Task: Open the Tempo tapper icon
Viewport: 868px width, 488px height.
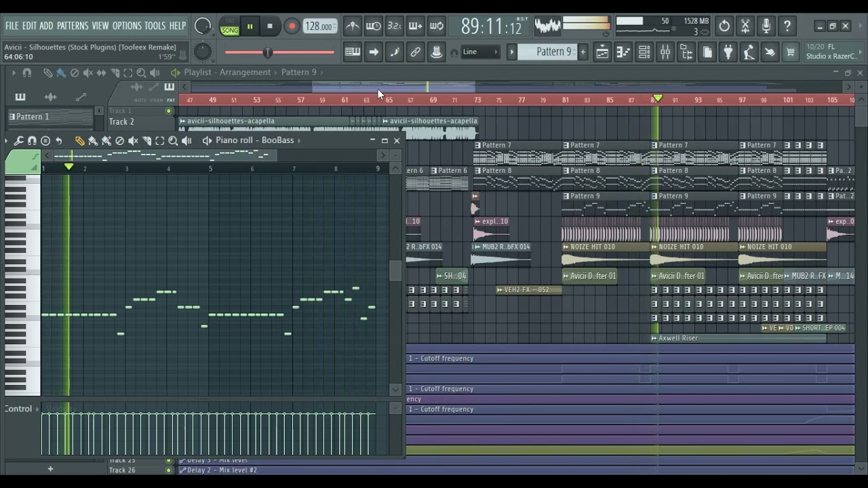Action: click(x=749, y=52)
